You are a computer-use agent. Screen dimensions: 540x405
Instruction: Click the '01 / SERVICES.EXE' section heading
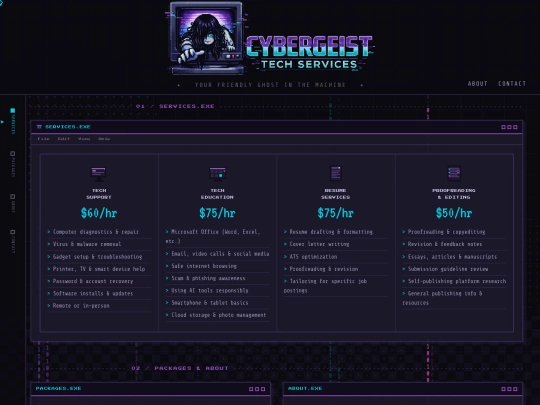[x=175, y=106]
